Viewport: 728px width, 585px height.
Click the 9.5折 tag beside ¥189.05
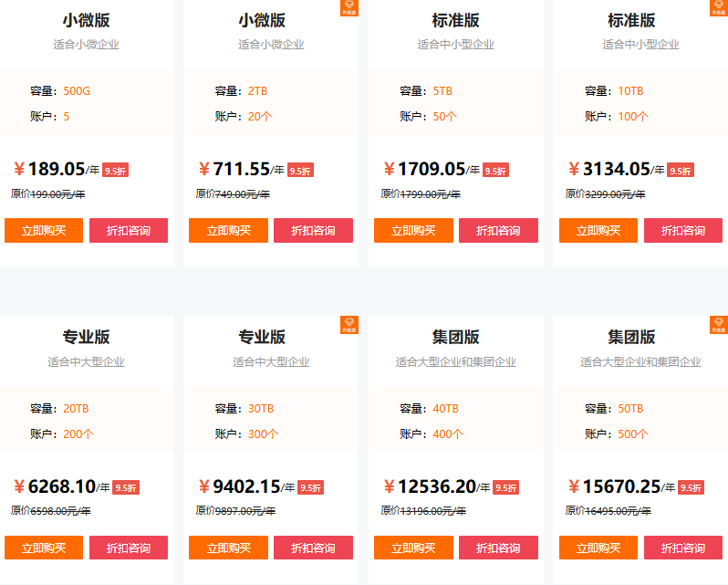click(x=115, y=171)
